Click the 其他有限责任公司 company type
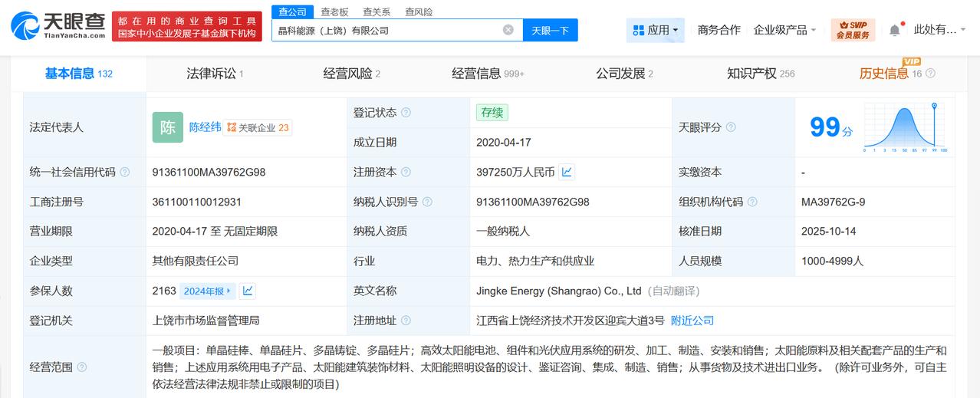 pyautogui.click(x=196, y=261)
